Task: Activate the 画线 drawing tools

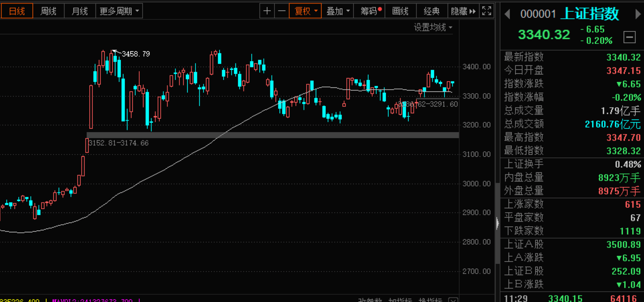Action: click(x=400, y=11)
